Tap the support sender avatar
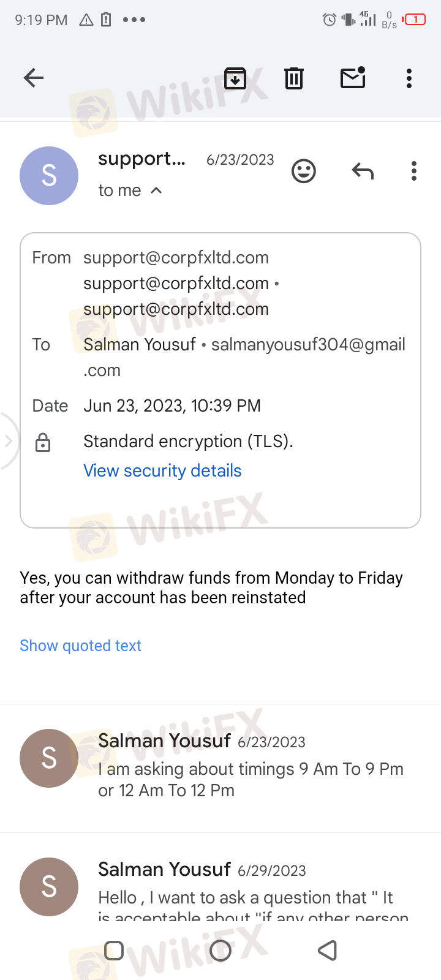The width and height of the screenshot is (441, 980). coord(49,176)
